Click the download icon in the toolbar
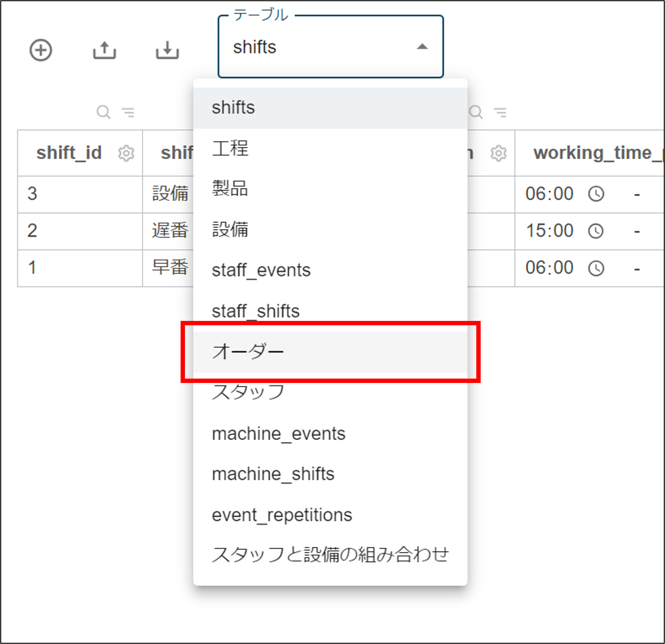The image size is (665, 644). pyautogui.click(x=167, y=51)
